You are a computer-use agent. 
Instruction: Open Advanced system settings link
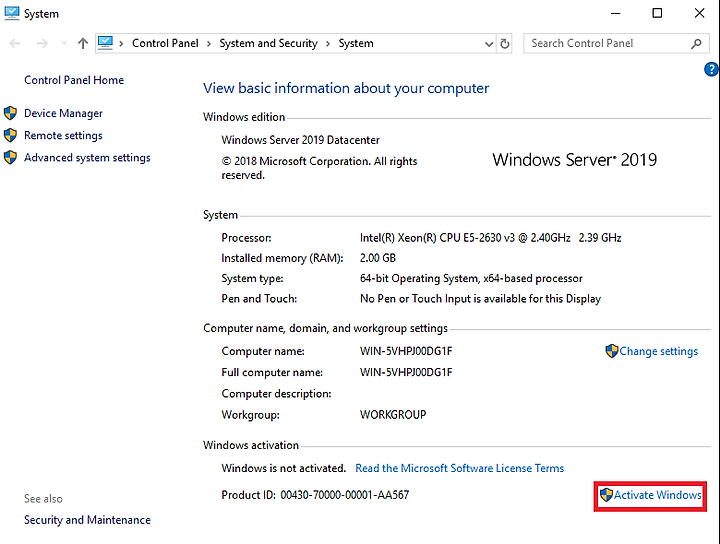click(x=87, y=157)
